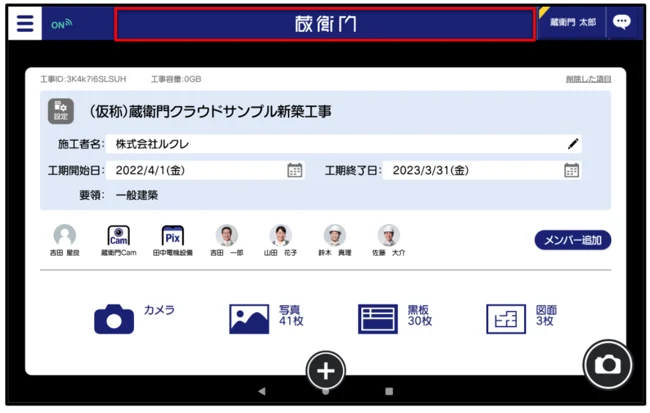The width and height of the screenshot is (650, 413).
Task: Open the chat speech bubble icon
Action: 622,23
